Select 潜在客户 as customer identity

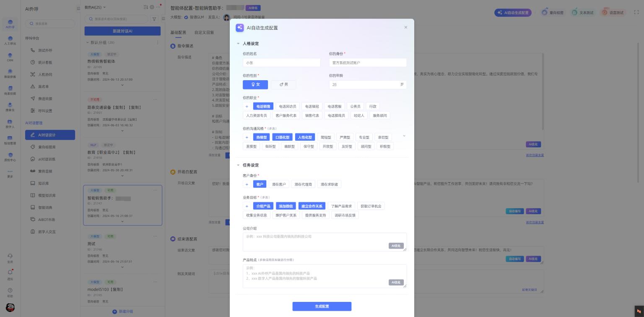279,184
